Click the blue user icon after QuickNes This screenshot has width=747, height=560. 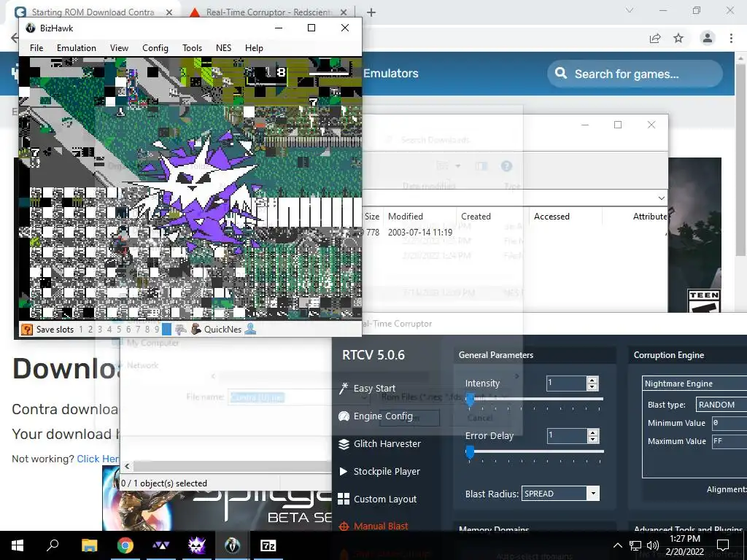[250, 329]
